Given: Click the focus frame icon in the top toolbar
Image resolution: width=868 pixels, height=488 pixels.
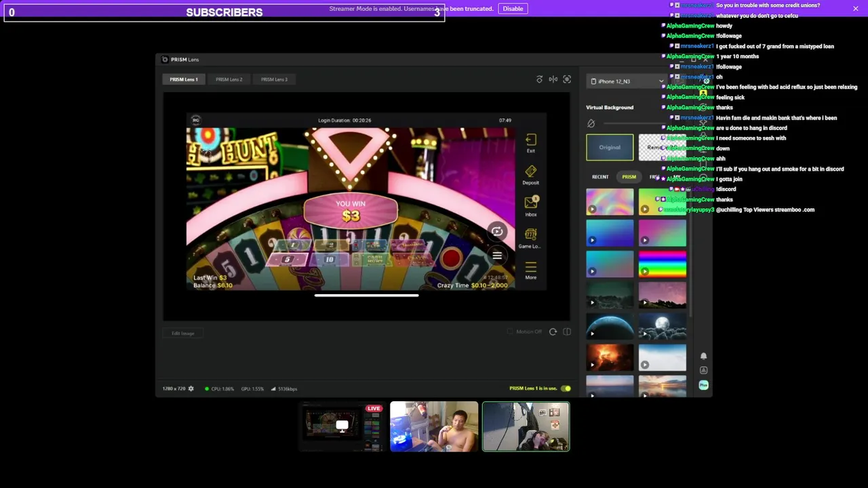Looking at the screenshot, I should click(567, 79).
